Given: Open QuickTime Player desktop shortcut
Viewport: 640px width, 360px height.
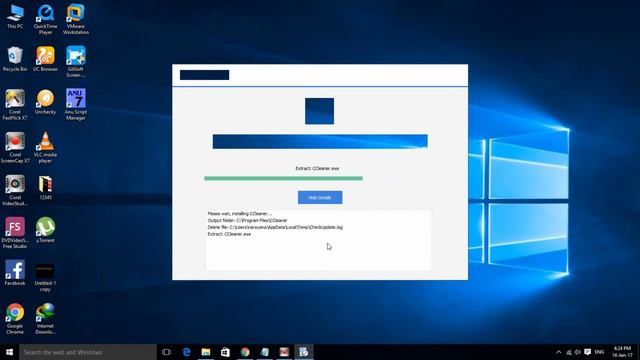Looking at the screenshot, I should [45, 19].
